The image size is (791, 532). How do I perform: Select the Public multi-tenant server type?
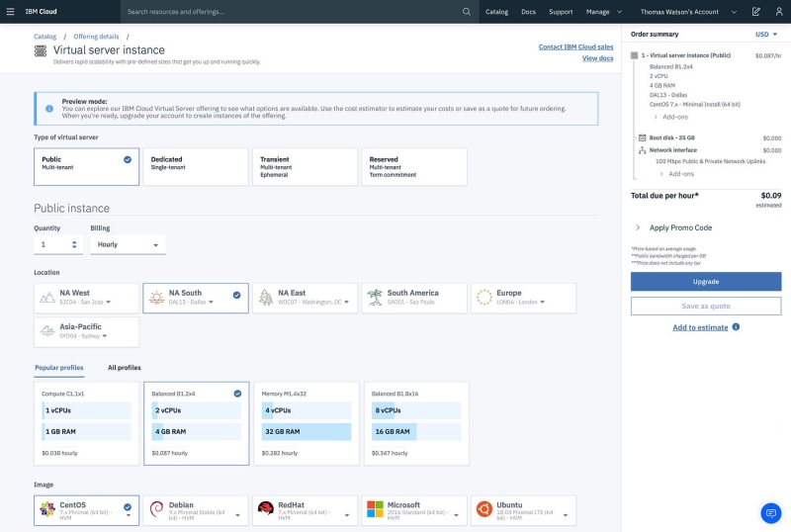click(x=86, y=166)
